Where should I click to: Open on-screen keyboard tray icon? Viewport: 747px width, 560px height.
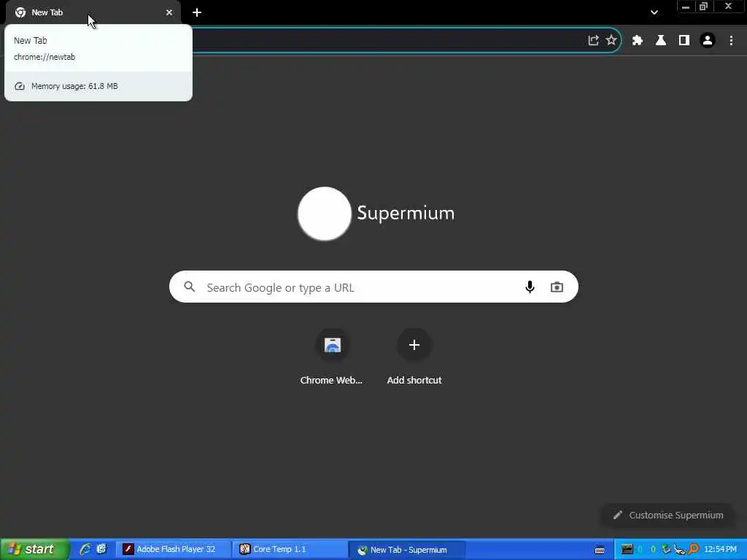pyautogui.click(x=600, y=550)
